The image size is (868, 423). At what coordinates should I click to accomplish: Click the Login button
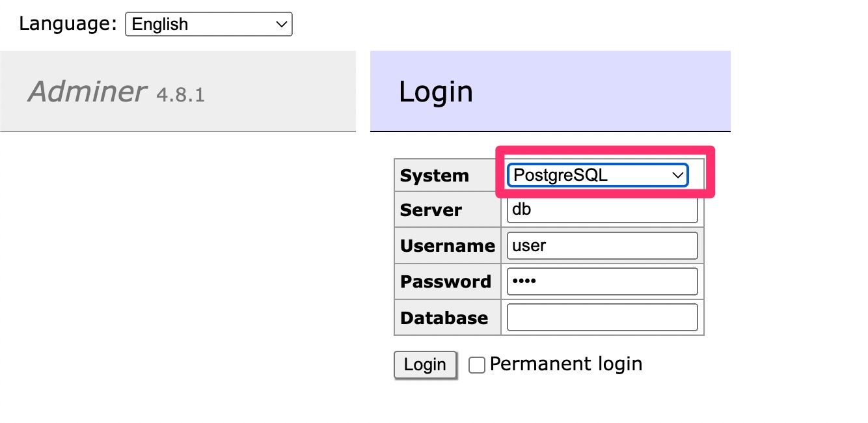tap(426, 364)
